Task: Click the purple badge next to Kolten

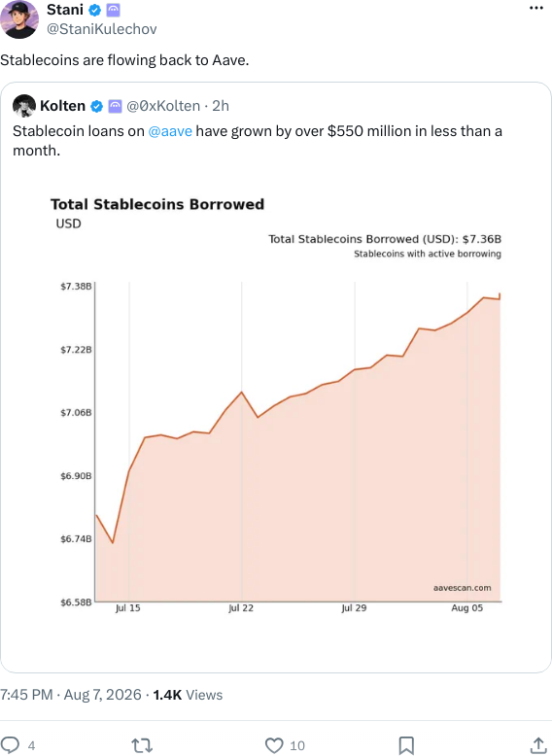Action: pyautogui.click(x=115, y=106)
